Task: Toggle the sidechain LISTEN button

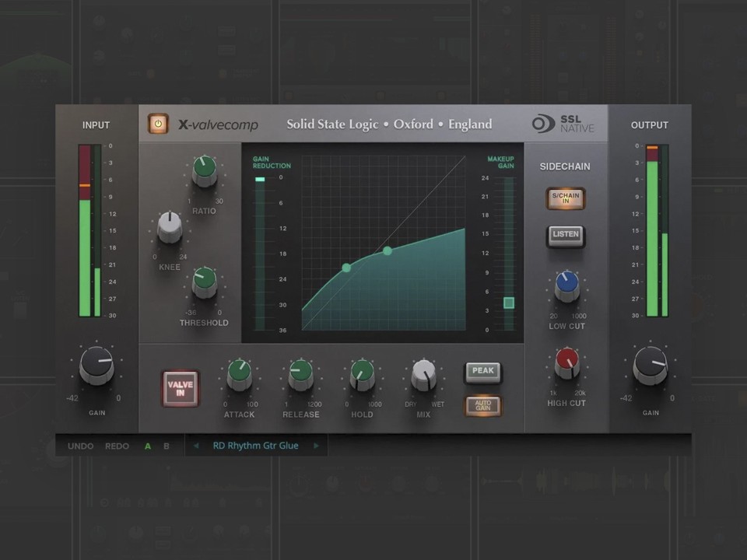Action: tap(566, 235)
